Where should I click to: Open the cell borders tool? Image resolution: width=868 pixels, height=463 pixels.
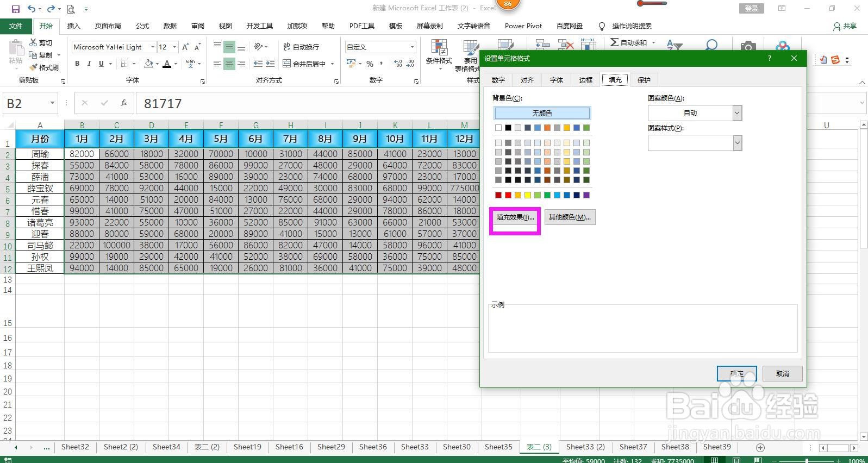pyautogui.click(x=124, y=64)
